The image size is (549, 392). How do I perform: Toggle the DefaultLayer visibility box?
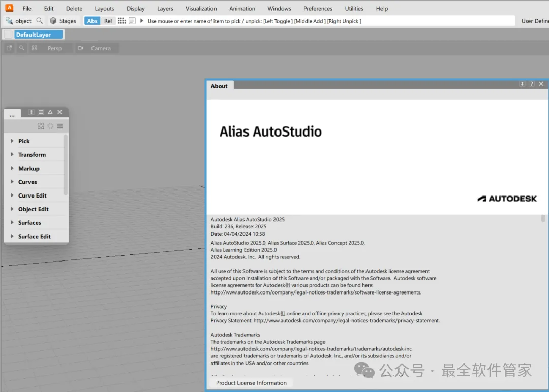click(8, 34)
